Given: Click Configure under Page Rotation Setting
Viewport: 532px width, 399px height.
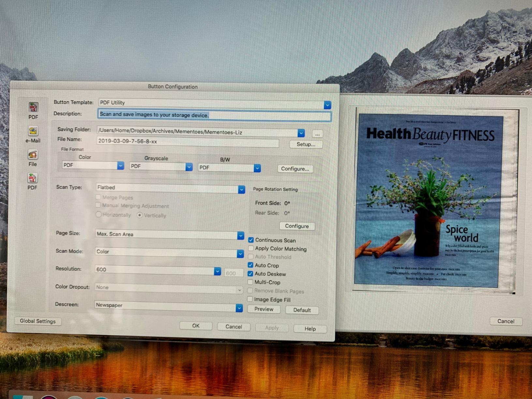Looking at the screenshot, I should click(x=297, y=226).
